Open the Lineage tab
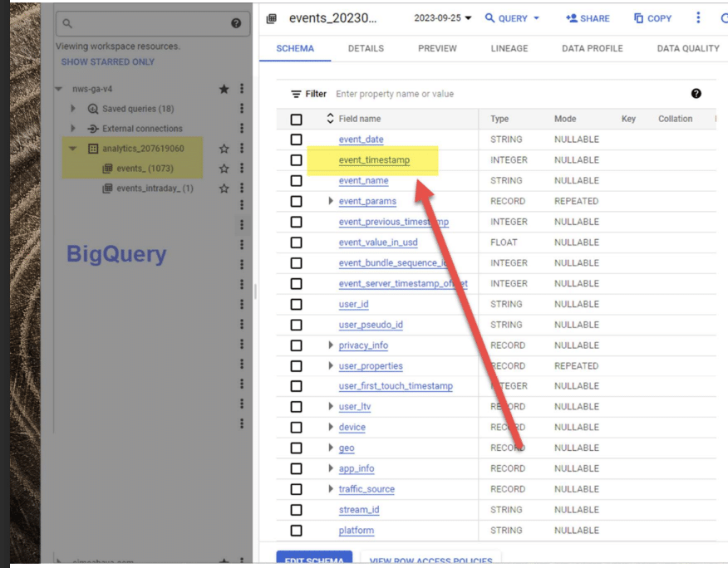Image resolution: width=728 pixels, height=568 pixels. 509,48
